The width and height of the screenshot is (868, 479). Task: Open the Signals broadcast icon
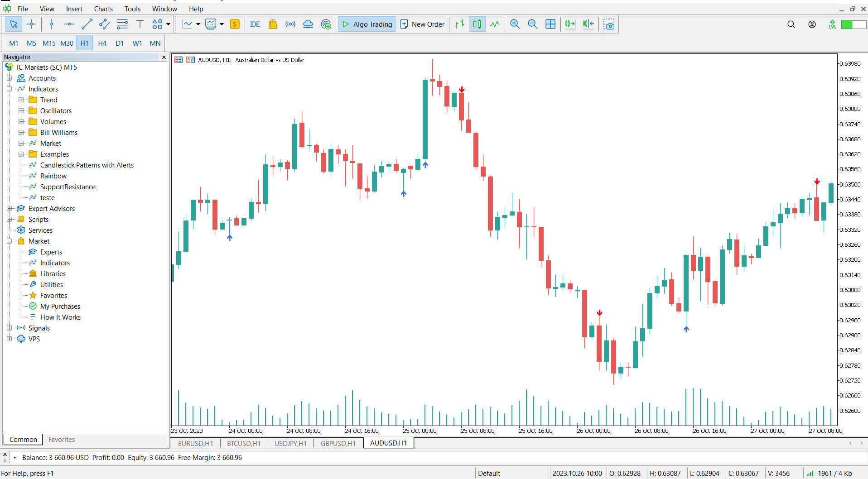(290, 24)
